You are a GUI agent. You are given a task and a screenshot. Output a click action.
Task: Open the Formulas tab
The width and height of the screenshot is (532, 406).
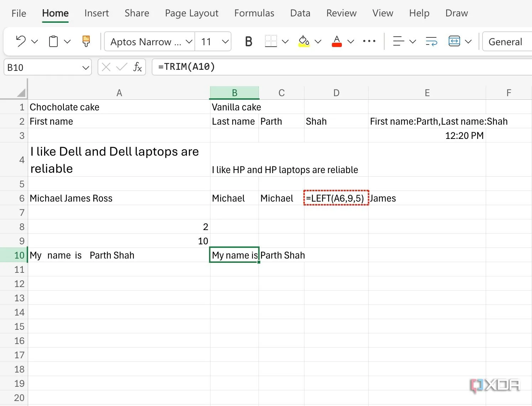(254, 13)
